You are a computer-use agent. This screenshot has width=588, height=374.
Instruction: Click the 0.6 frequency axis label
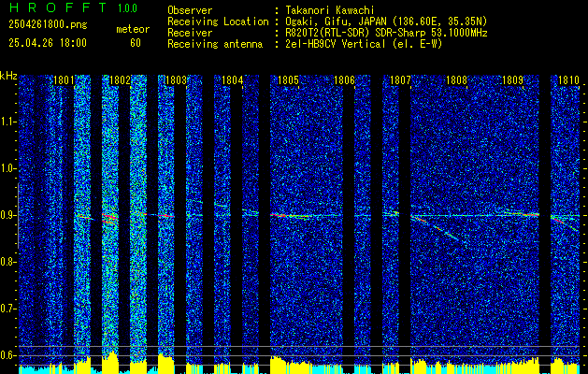click(x=8, y=355)
